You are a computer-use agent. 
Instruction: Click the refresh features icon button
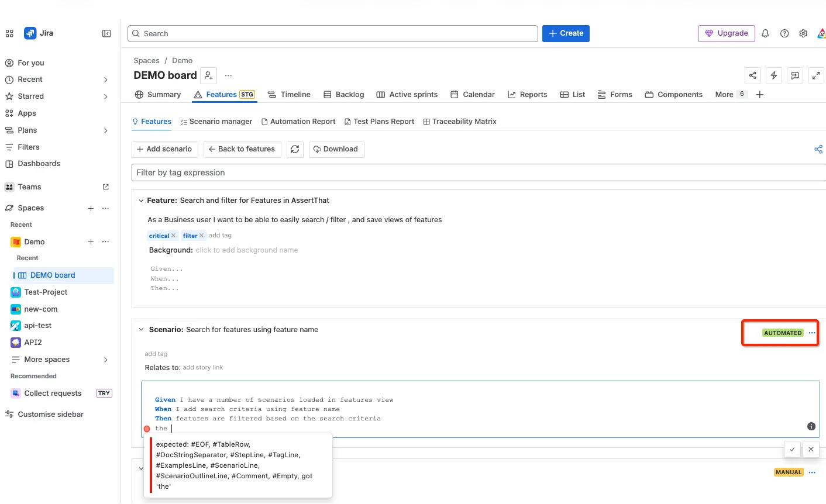point(295,149)
